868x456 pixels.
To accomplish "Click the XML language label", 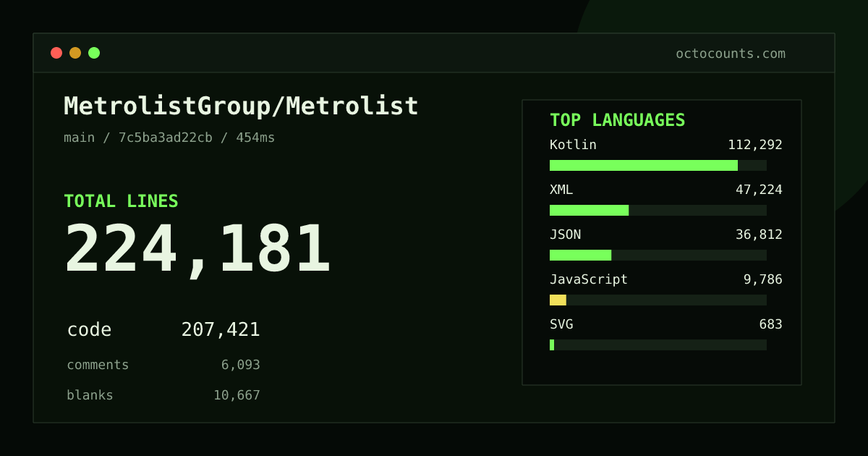I will [561, 190].
